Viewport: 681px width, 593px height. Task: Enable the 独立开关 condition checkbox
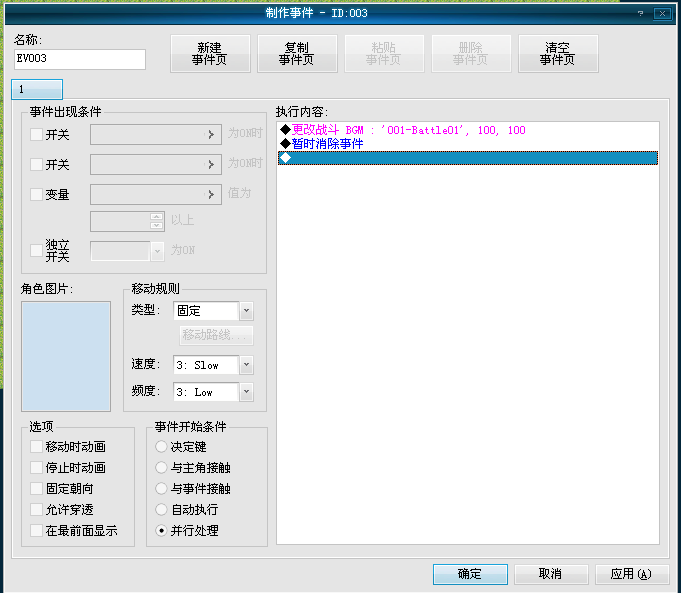click(x=36, y=250)
